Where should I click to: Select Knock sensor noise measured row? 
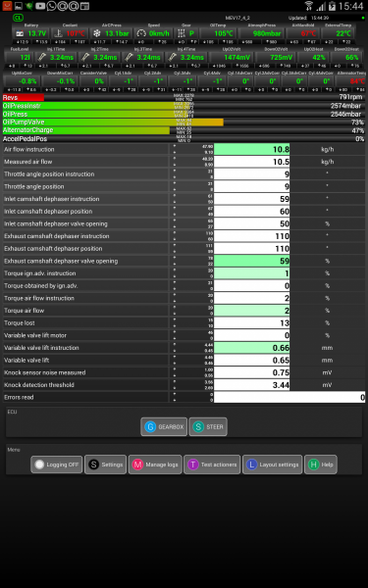click(184, 372)
